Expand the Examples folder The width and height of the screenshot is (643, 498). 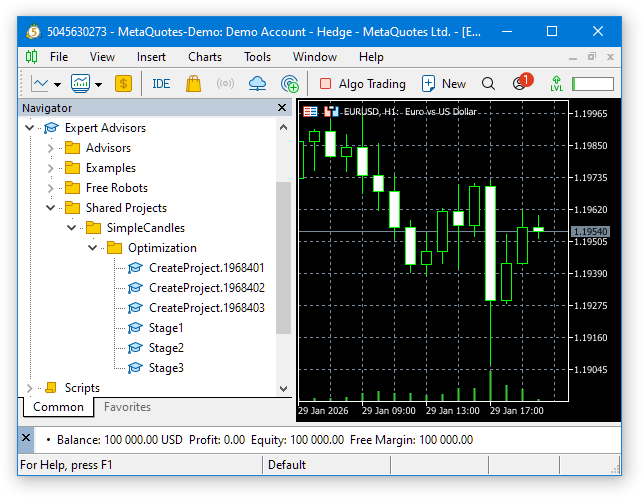click(50, 168)
